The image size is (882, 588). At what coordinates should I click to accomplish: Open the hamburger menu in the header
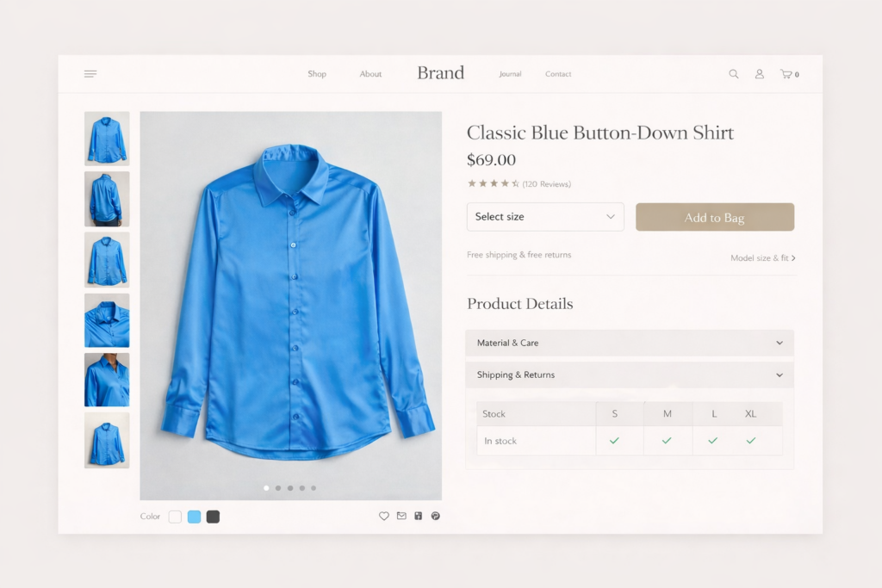click(90, 74)
